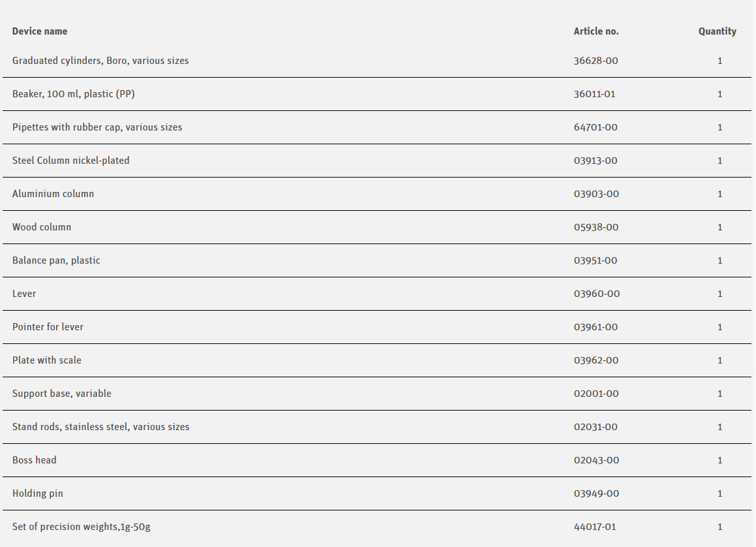Screen dimensions: 756x547
Task: Select Steel Column nickel-plated item
Action: tap(71, 161)
